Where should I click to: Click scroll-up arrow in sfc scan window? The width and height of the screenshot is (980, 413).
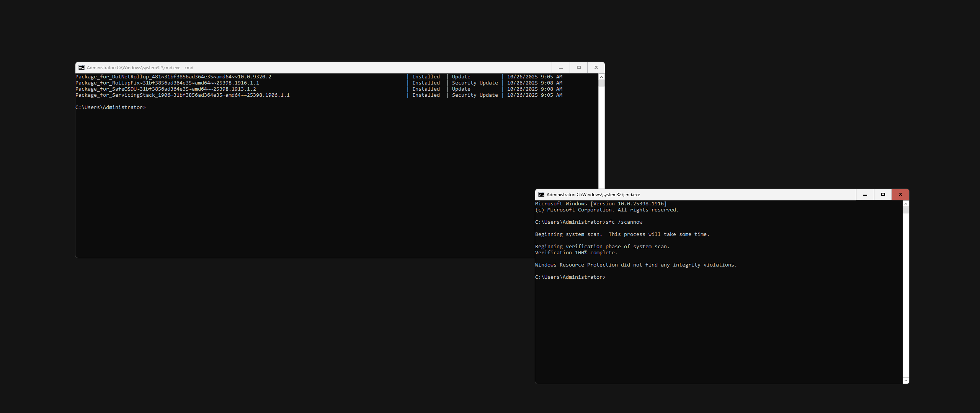pos(906,204)
